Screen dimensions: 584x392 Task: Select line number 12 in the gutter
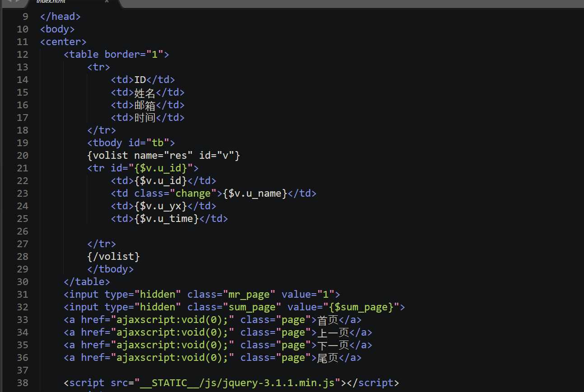(23, 55)
